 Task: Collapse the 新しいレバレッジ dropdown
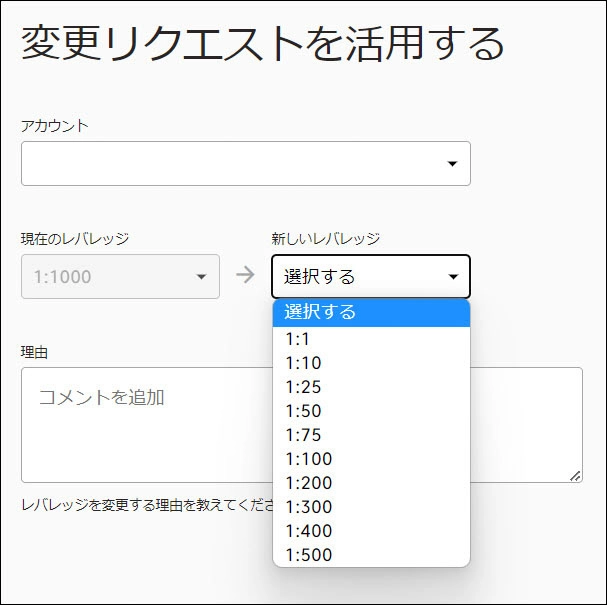pos(370,276)
